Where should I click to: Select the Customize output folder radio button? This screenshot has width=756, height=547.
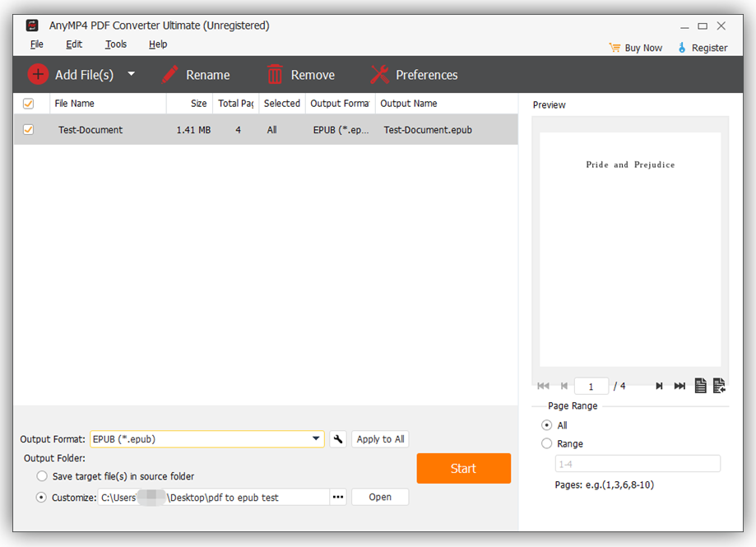41,498
